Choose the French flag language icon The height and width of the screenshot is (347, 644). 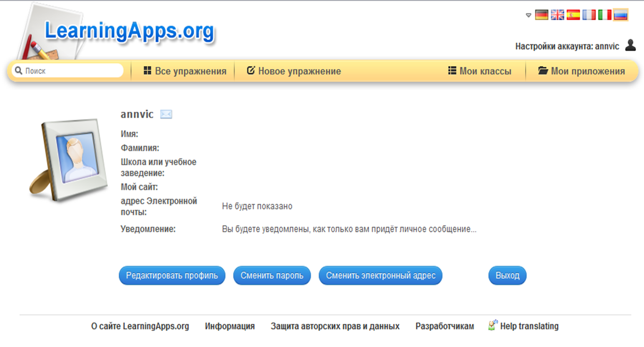[x=589, y=15]
